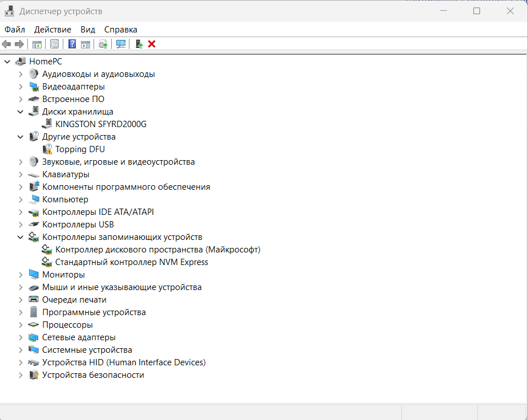
Task: Collapse the Диски хранилища node arrow
Action: click(21, 112)
